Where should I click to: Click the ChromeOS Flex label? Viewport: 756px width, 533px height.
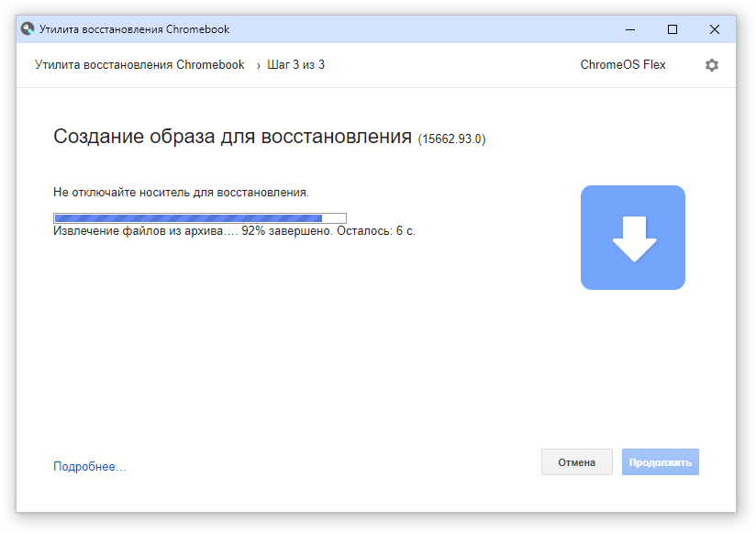(x=623, y=64)
